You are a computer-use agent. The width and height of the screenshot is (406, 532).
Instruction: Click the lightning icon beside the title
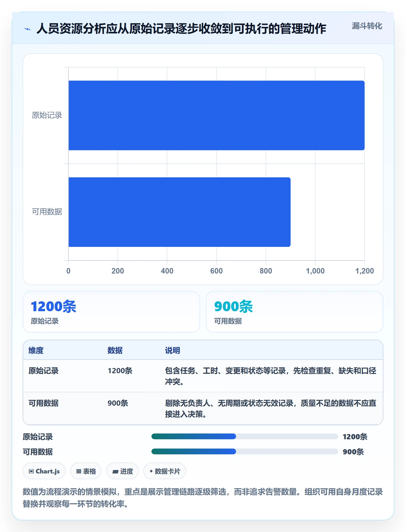click(28, 29)
